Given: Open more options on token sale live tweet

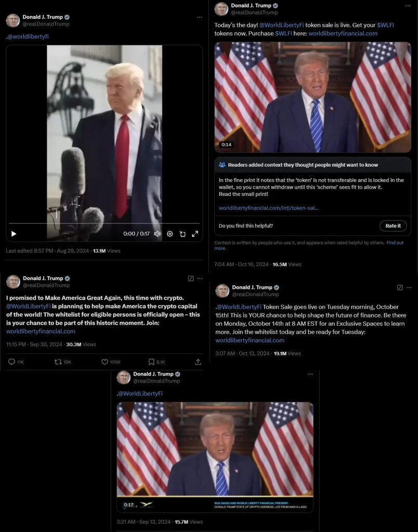Looking at the screenshot, I should click(x=408, y=6).
